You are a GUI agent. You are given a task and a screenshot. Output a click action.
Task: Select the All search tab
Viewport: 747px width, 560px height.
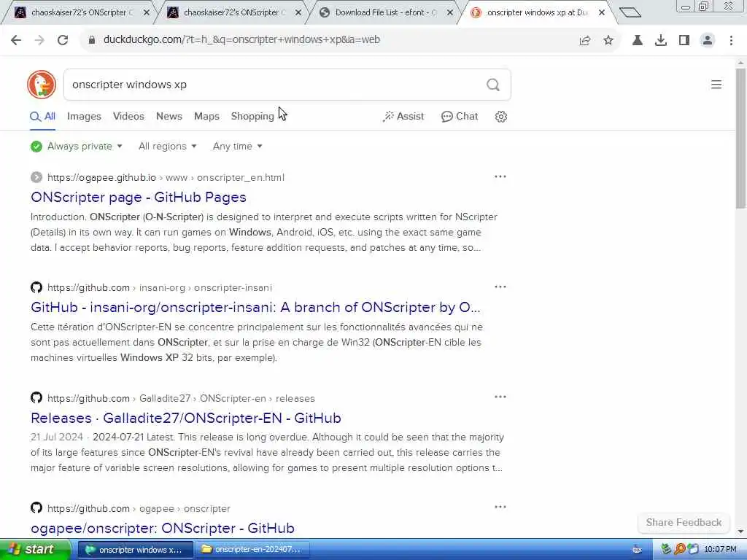click(x=43, y=116)
